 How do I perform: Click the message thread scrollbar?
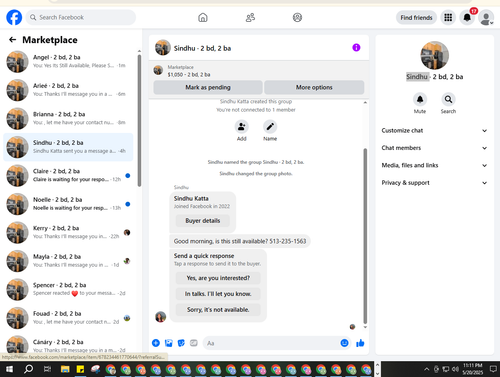[x=365, y=236]
